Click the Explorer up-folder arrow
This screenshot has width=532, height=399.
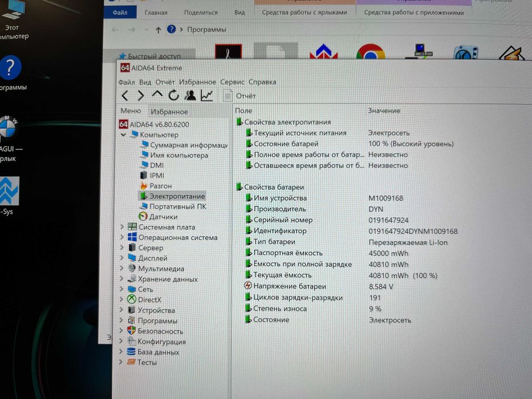[158, 30]
